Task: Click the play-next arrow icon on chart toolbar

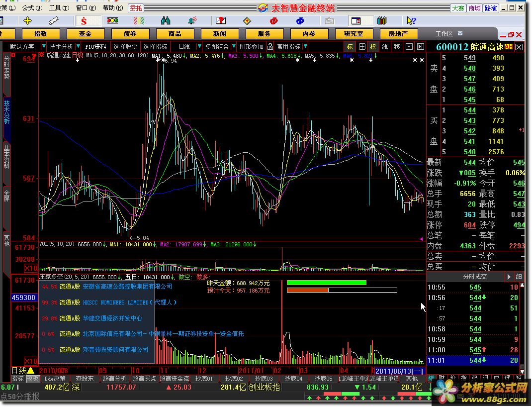Action: [x=421, y=46]
